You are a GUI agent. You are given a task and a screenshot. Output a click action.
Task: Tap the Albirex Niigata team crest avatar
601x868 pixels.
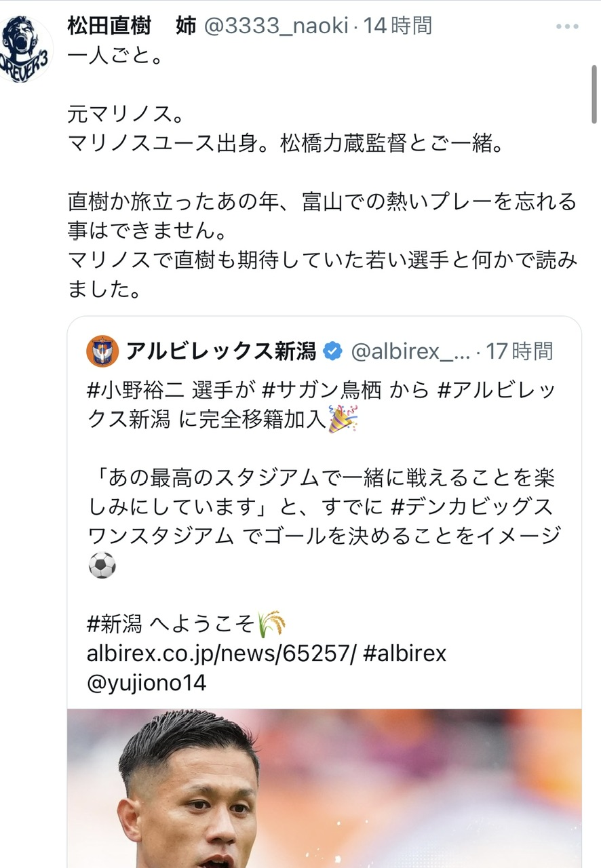pyautogui.click(x=103, y=351)
